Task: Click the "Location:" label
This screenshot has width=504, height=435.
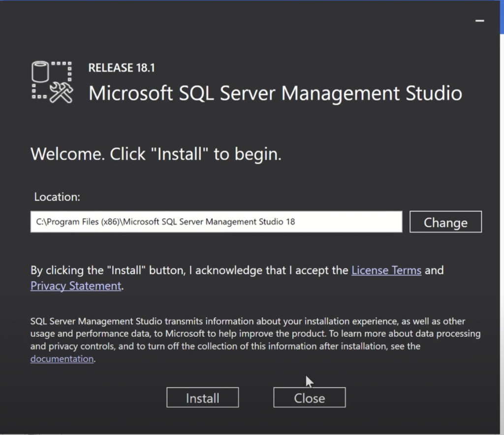Action: click(x=57, y=197)
